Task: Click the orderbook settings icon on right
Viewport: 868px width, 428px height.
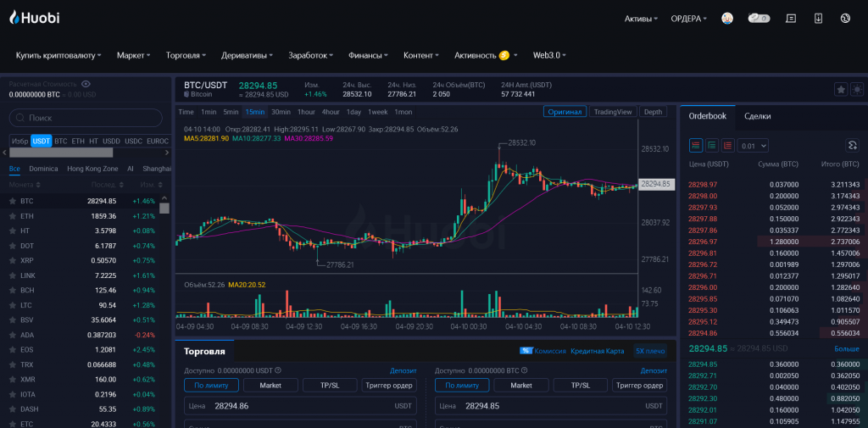Action: tap(853, 146)
